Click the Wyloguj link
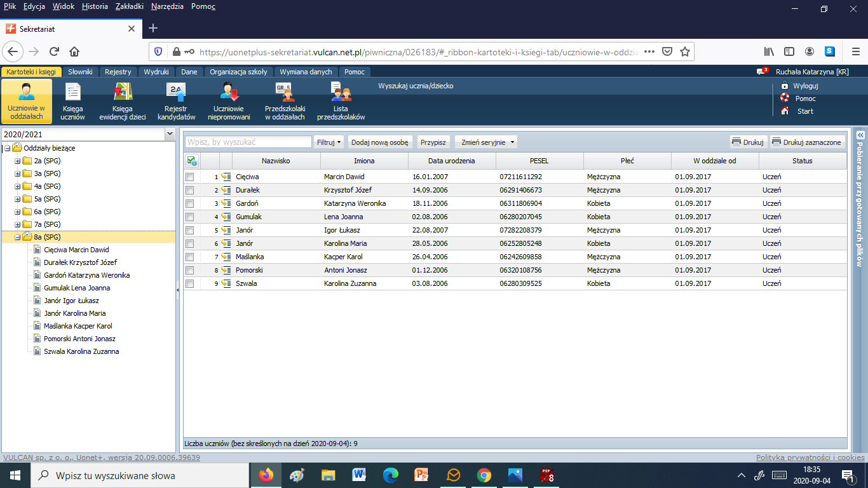The height and width of the screenshot is (488, 868). click(x=805, y=86)
